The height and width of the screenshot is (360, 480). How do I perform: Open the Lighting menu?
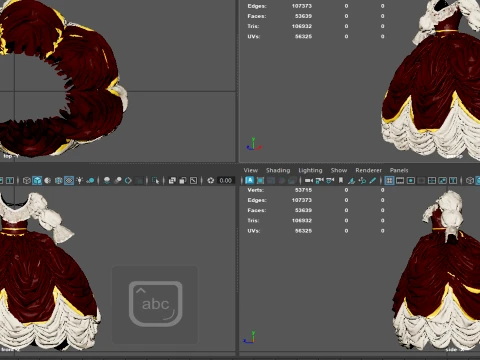coord(310,170)
